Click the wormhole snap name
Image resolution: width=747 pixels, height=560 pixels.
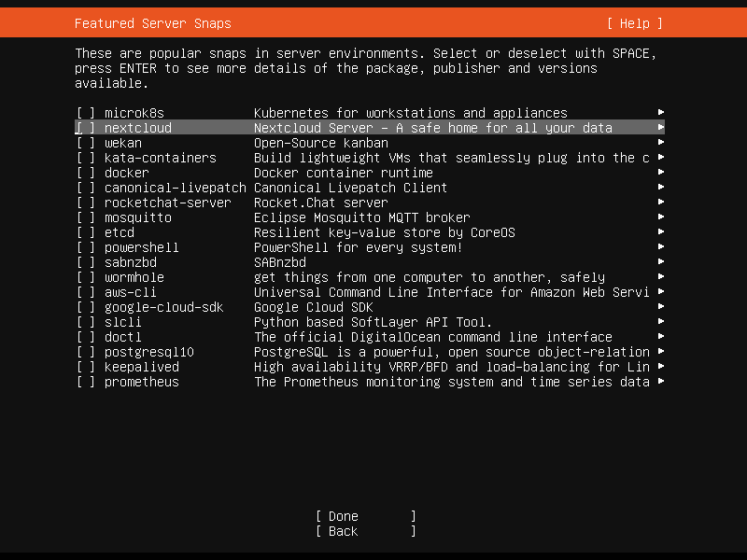click(x=134, y=277)
